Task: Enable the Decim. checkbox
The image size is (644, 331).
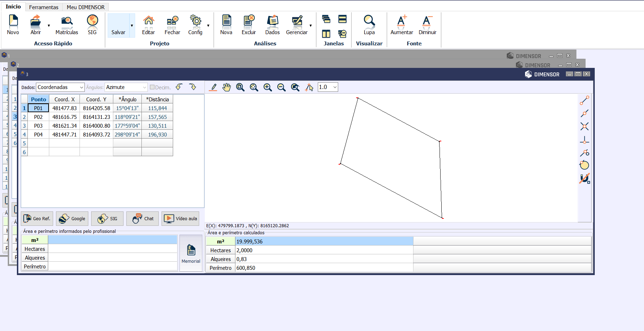Action: point(152,87)
